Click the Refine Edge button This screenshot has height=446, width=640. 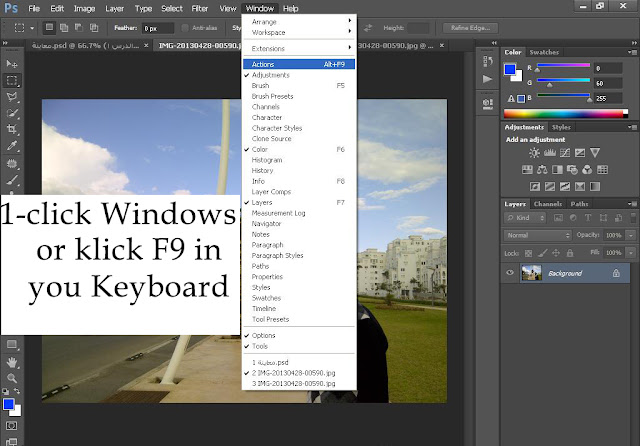tap(471, 28)
